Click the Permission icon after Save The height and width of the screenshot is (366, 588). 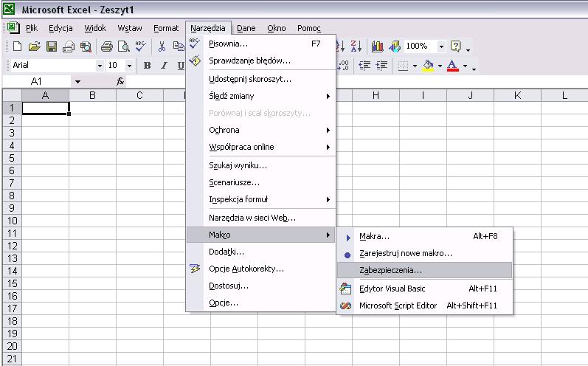(x=69, y=46)
